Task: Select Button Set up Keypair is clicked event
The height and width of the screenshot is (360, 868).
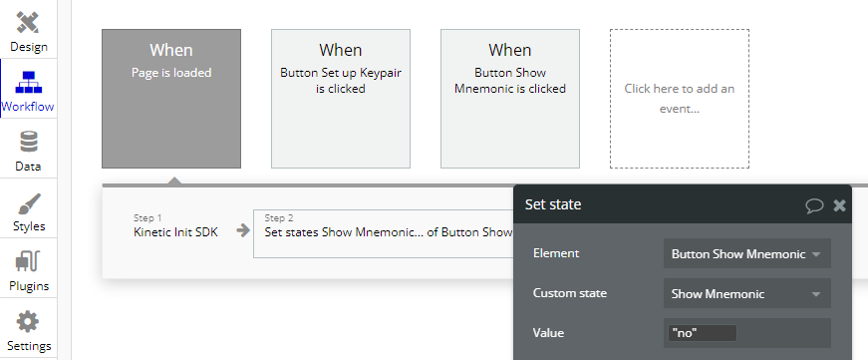Action: (341, 99)
